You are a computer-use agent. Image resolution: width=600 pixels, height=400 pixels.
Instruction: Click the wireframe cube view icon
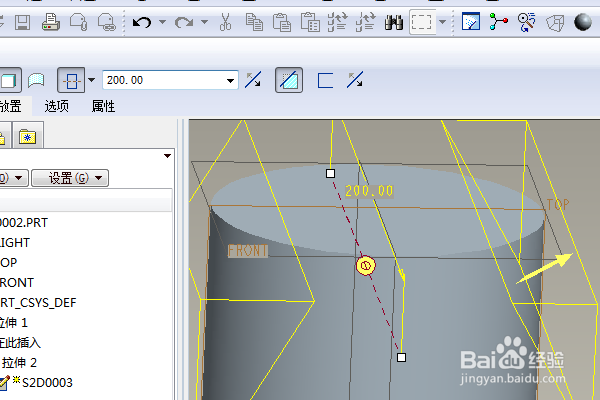tap(555, 23)
